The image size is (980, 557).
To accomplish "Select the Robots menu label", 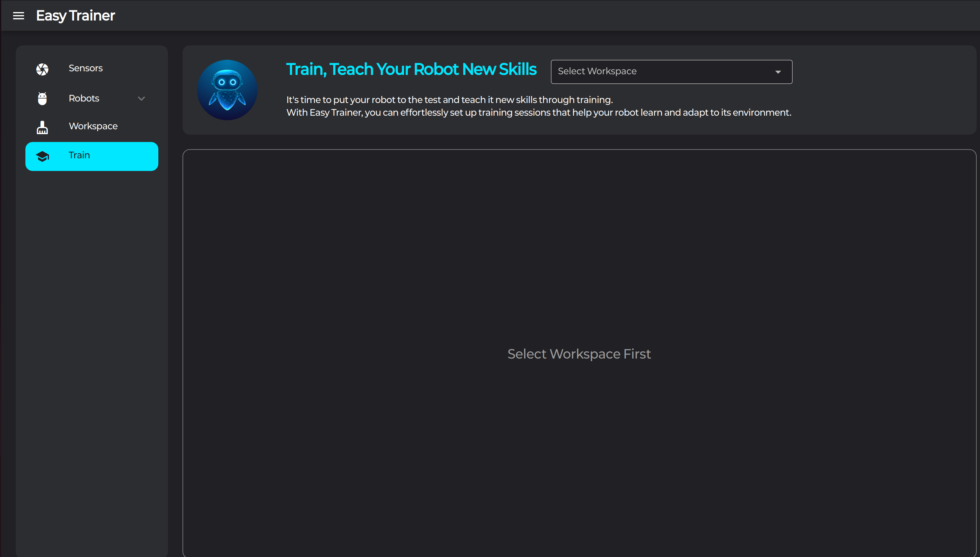I will (x=84, y=98).
